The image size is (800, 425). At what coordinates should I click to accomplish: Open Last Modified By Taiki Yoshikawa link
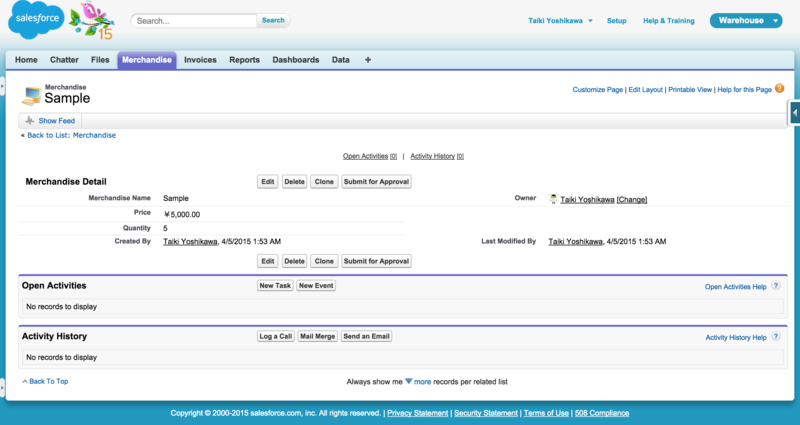pyautogui.click(x=576, y=241)
